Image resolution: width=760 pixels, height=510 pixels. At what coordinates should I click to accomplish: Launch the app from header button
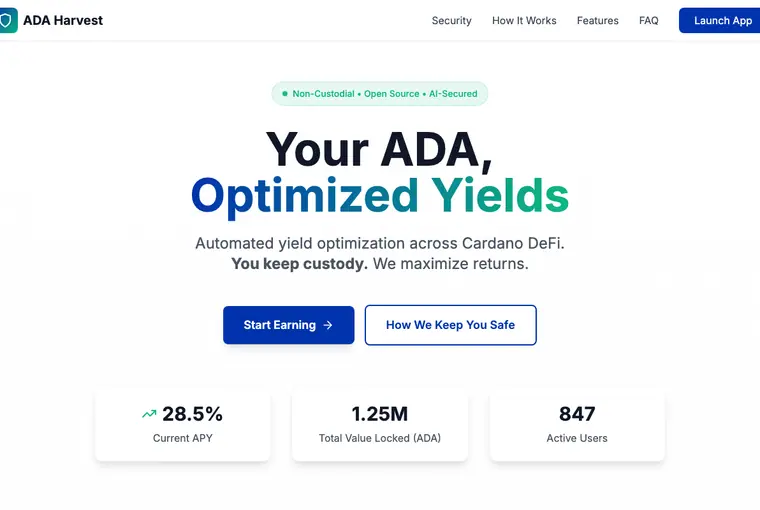[x=719, y=20]
